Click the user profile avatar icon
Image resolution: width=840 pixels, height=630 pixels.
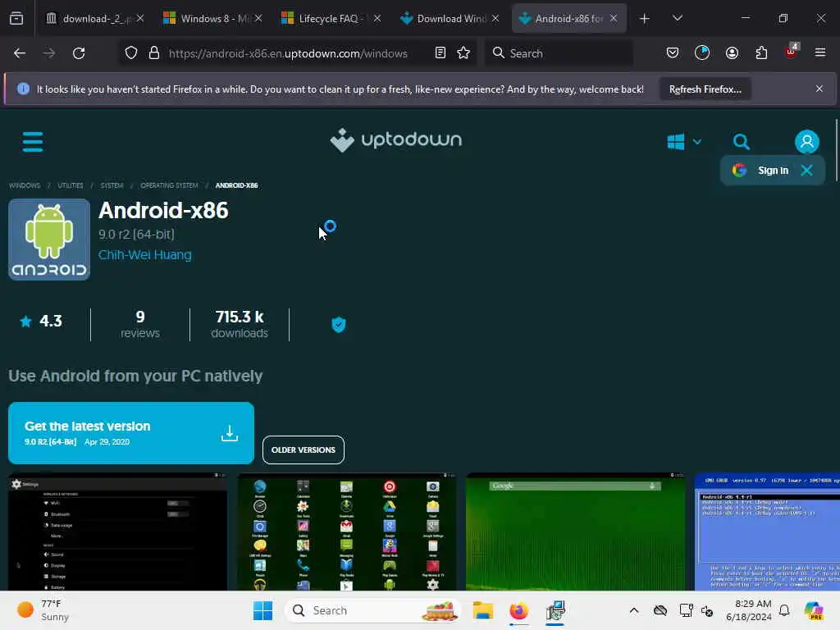(x=807, y=142)
